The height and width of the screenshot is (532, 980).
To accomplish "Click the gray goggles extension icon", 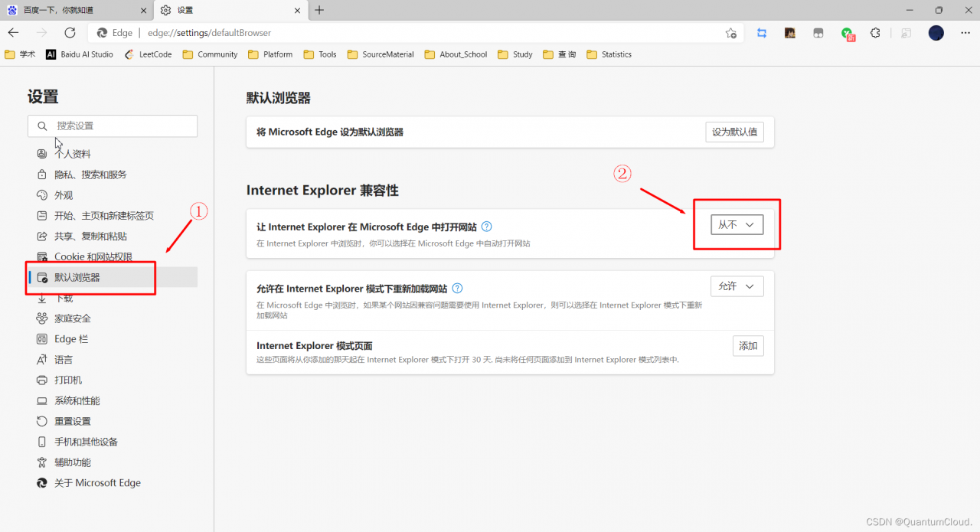I will 818,33.
